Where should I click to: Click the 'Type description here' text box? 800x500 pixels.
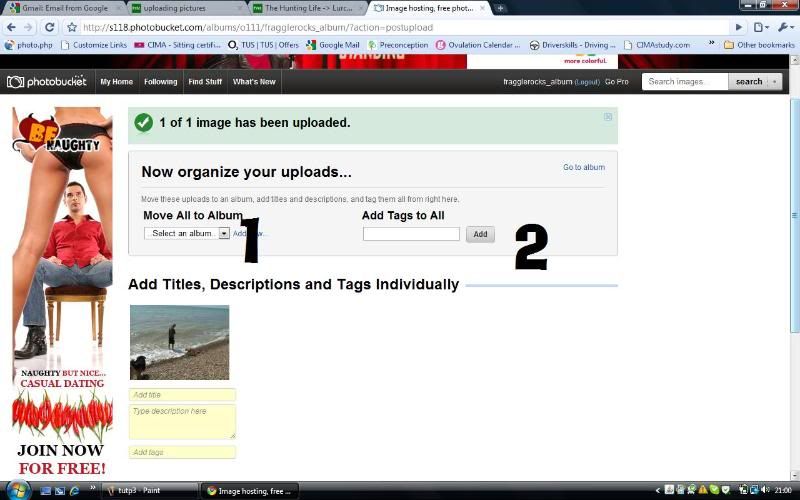click(x=182, y=421)
